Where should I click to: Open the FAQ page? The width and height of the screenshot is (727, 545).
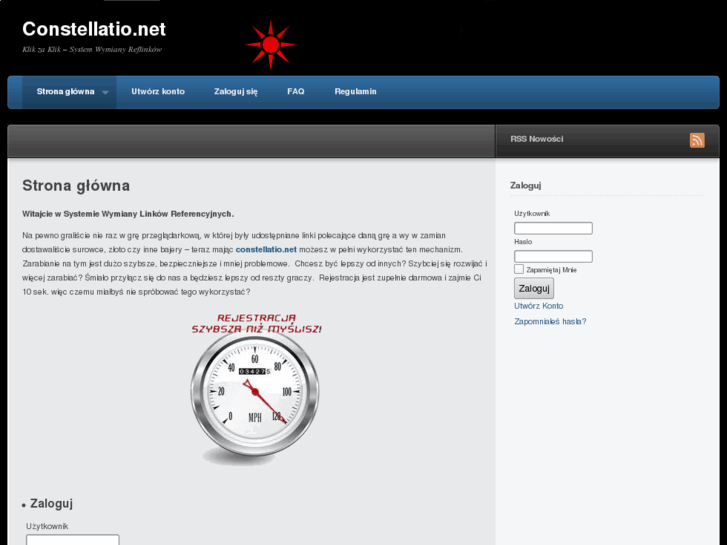click(x=295, y=92)
